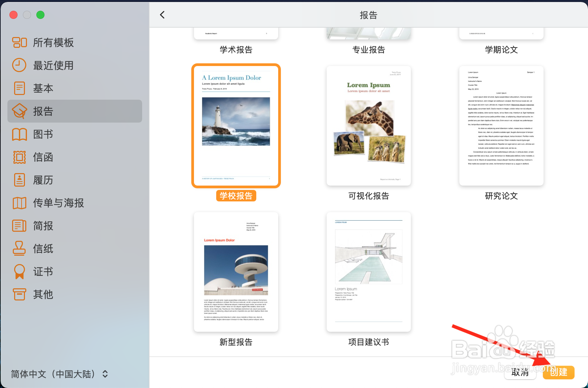
Task: Select the 传单与海报 category icon
Action: tap(19, 203)
